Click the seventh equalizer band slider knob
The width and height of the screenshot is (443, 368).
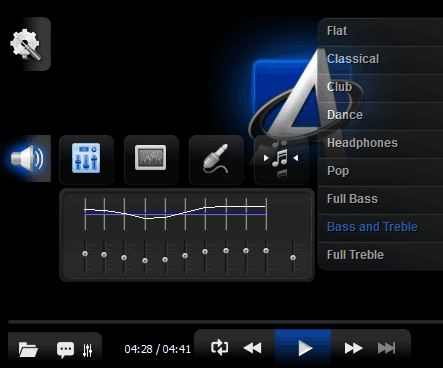coord(205,252)
